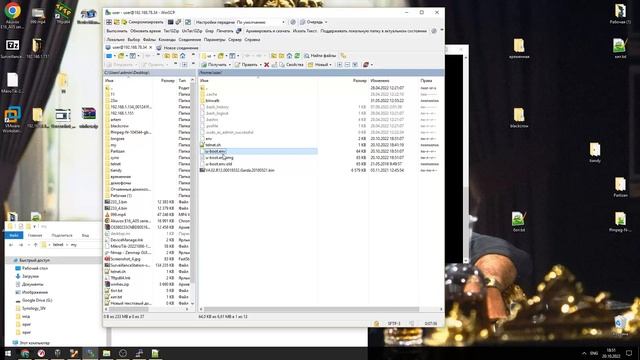Viewport: 640px width, 360px height.
Task: Select local folder blackcrow
Action: click(117, 126)
